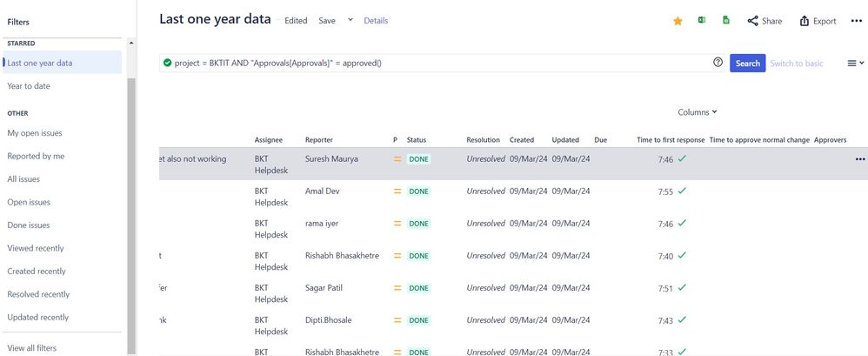Click medium priority icon in Suresh Maurya row

(x=397, y=159)
